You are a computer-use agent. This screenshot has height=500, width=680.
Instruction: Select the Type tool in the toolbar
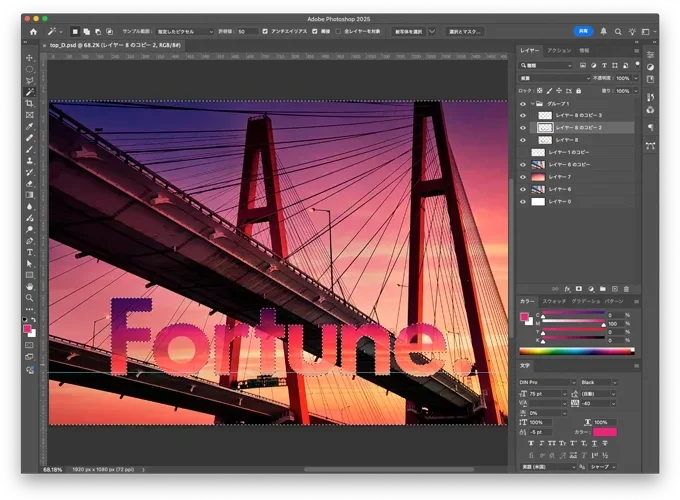click(x=30, y=251)
